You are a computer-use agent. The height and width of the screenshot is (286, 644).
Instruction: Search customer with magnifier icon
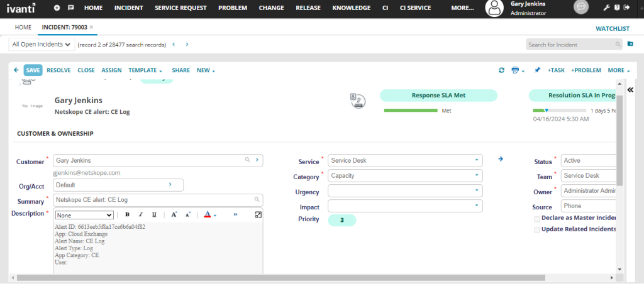247,160
